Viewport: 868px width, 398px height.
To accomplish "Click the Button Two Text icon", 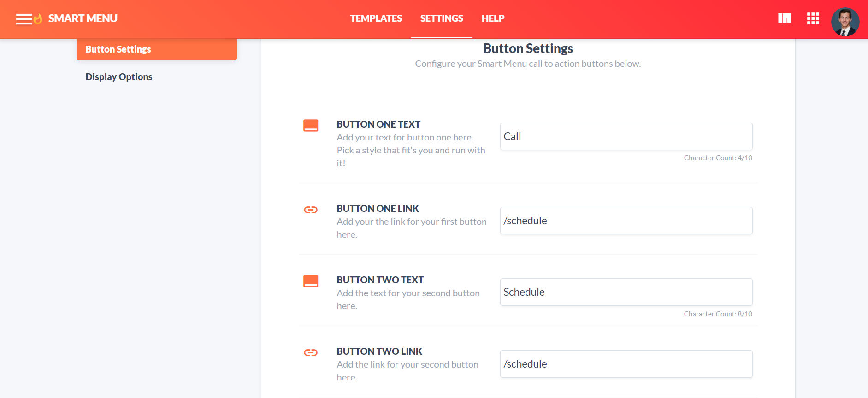I will (x=311, y=281).
